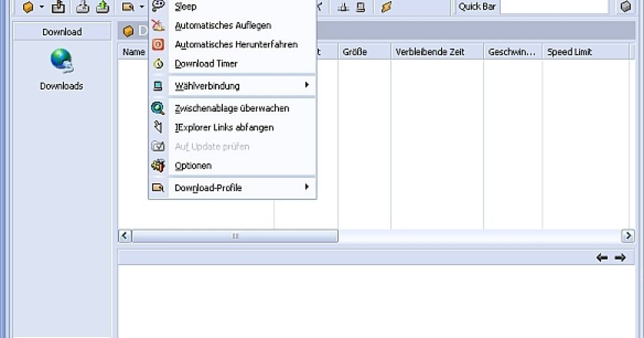Click the green upload arrow toolbar icon

click(x=102, y=7)
